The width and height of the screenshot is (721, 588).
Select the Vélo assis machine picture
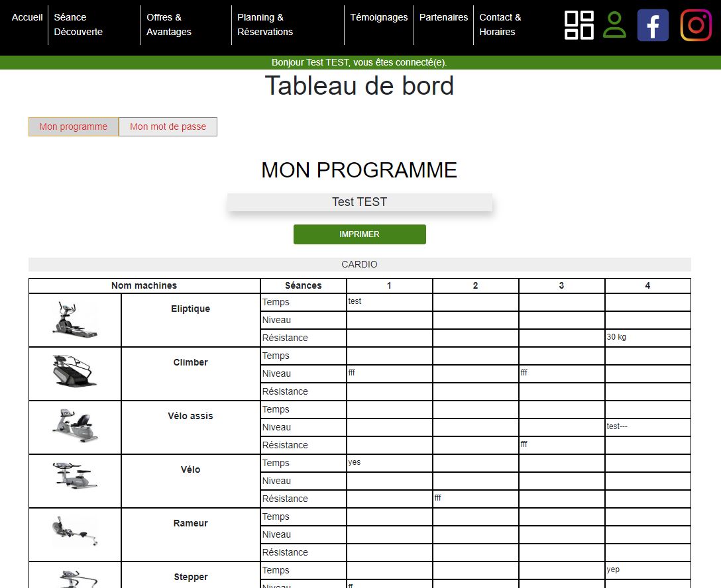[x=75, y=427]
